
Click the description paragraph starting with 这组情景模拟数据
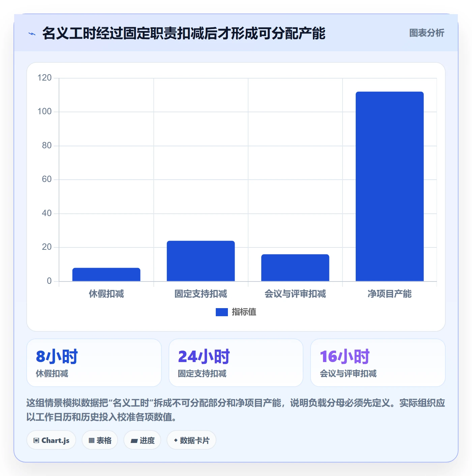pos(236,410)
